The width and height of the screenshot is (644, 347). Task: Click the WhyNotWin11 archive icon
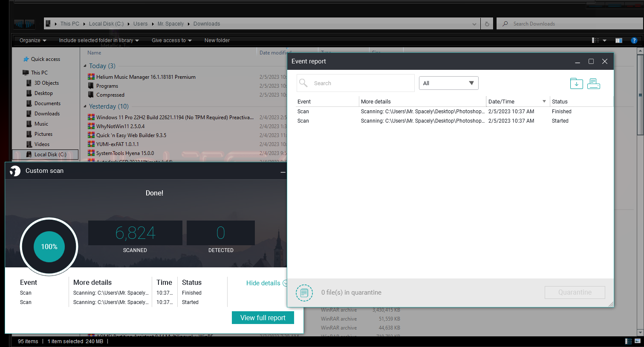[x=91, y=126]
